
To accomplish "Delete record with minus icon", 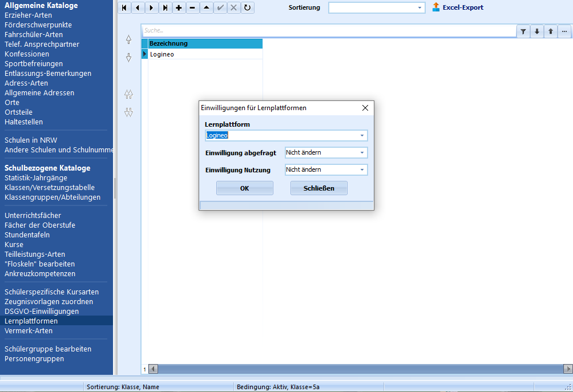I will (192, 7).
